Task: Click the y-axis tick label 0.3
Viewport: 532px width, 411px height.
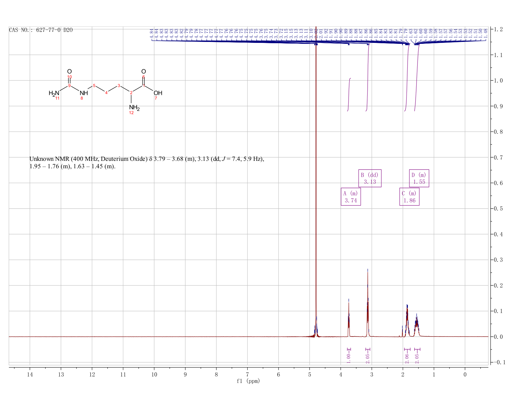Action: (498, 260)
